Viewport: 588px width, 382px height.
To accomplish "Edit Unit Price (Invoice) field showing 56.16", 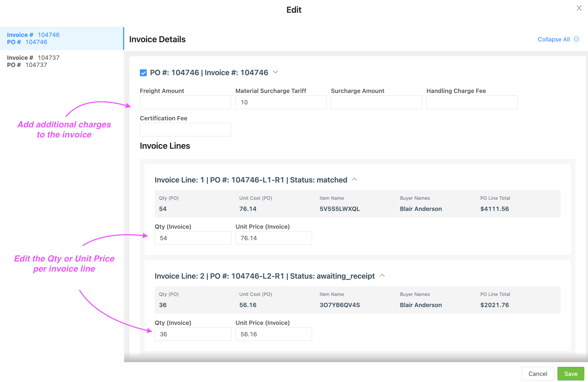I will 274,334.
